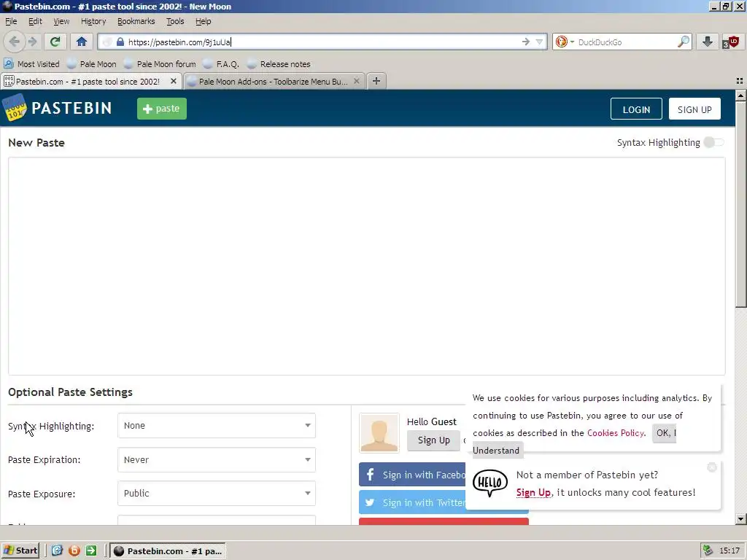Reload the current page
747x560 pixels.
(55, 42)
